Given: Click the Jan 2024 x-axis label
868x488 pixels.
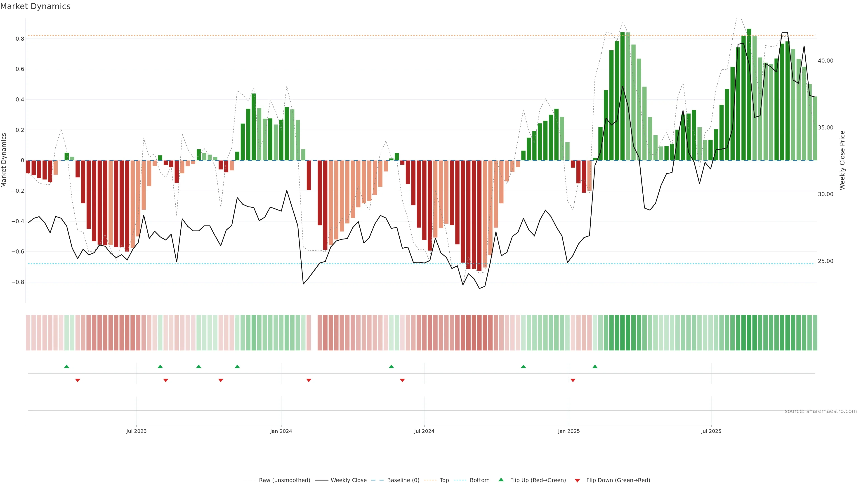Looking at the screenshot, I should 281,431.
